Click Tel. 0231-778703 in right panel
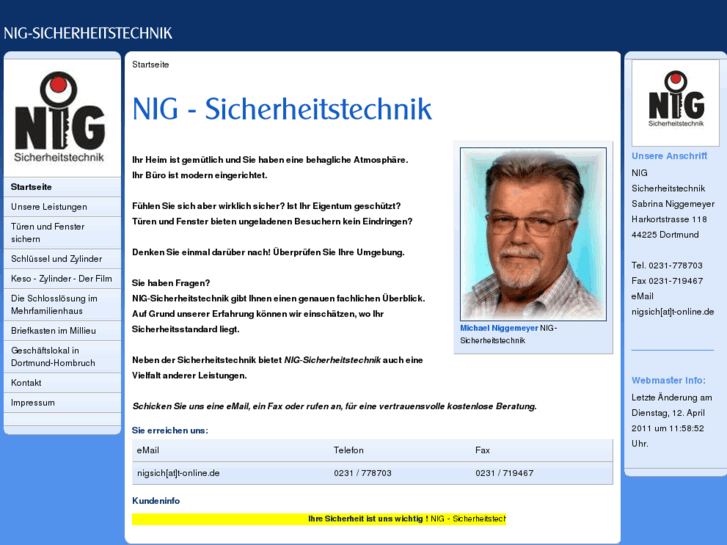The image size is (727, 545). (x=667, y=265)
